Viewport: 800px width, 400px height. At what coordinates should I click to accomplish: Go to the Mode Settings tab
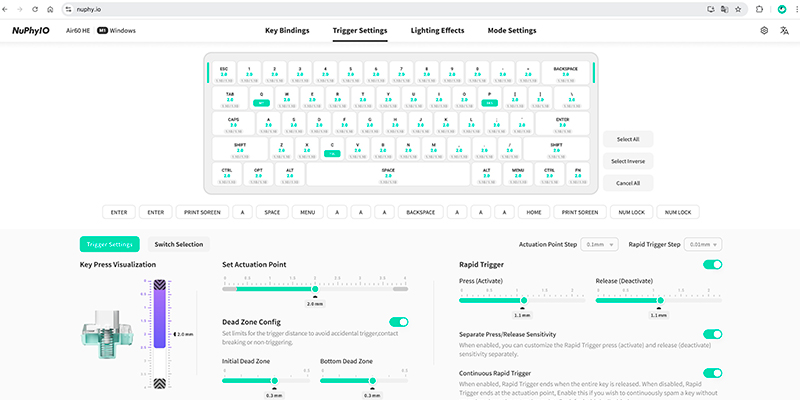tap(512, 31)
